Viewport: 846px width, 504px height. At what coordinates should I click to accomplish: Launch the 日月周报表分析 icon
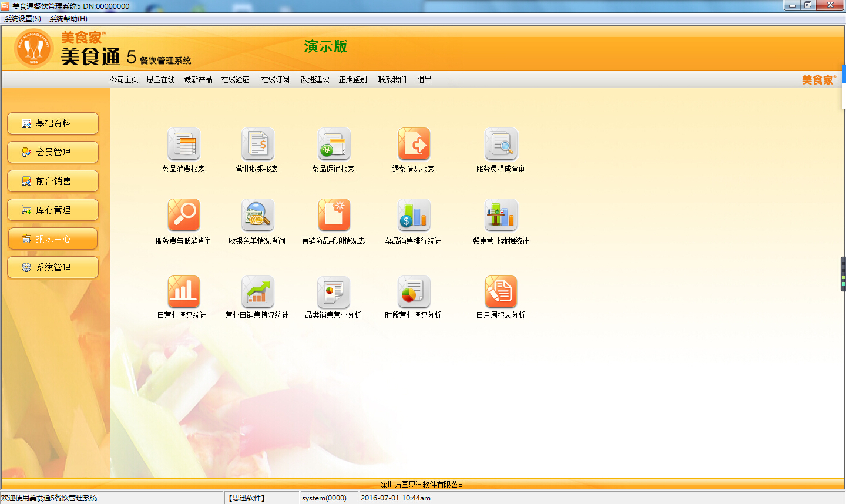[x=501, y=292]
